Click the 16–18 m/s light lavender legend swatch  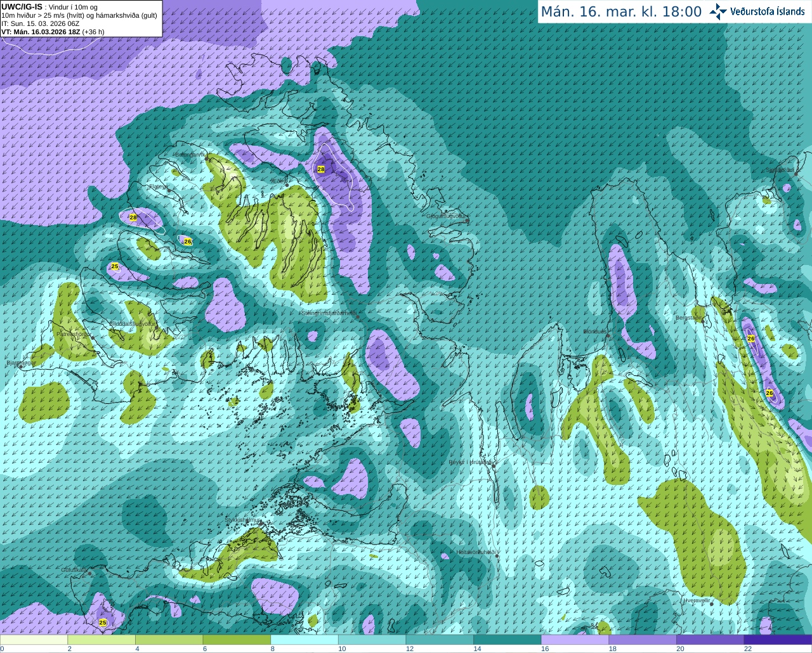coord(575,640)
